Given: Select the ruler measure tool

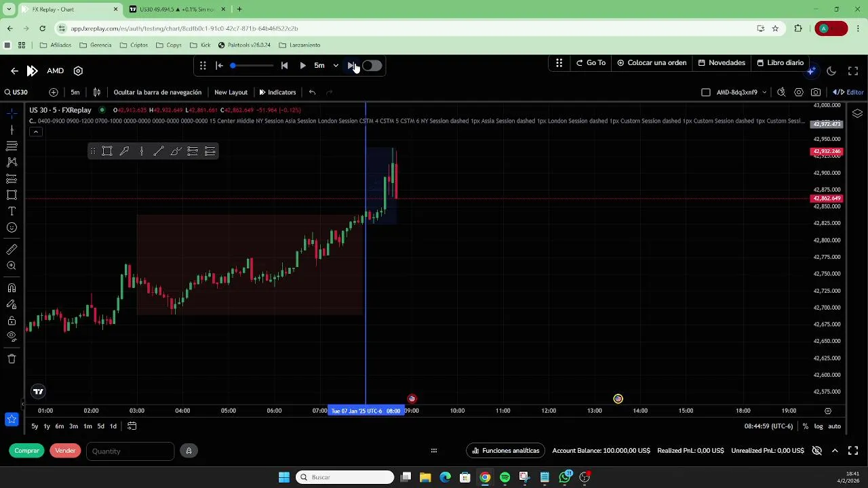Looking at the screenshot, I should coord(12,250).
